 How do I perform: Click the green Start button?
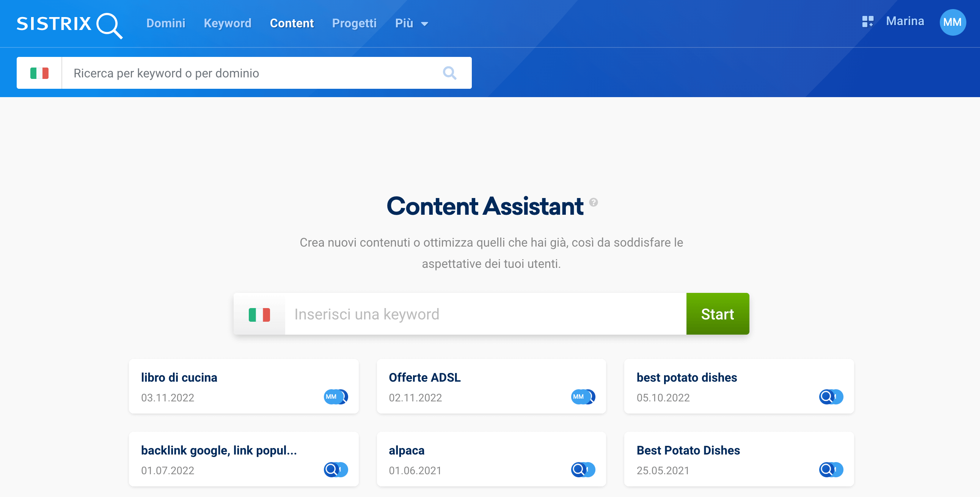point(718,315)
